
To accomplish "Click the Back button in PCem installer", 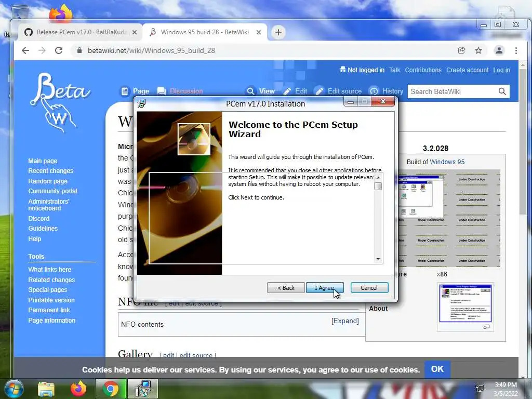I will (286, 288).
